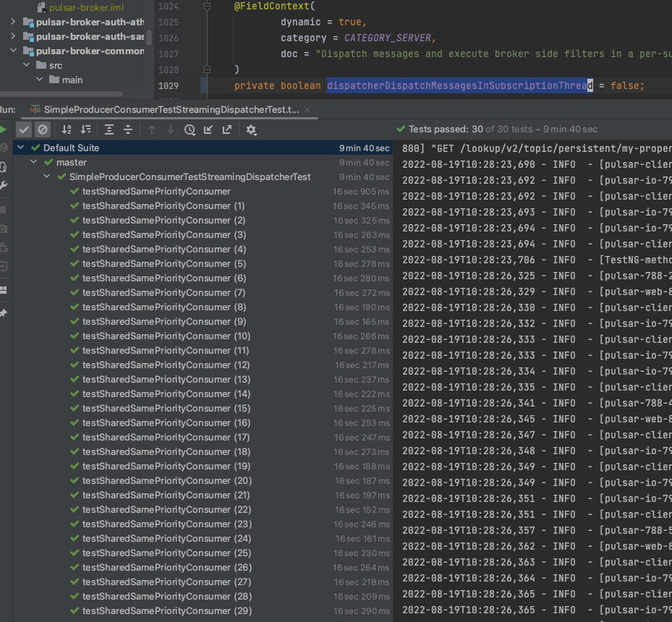
Task: Collapse the Default Suite node
Action: [x=20, y=148]
